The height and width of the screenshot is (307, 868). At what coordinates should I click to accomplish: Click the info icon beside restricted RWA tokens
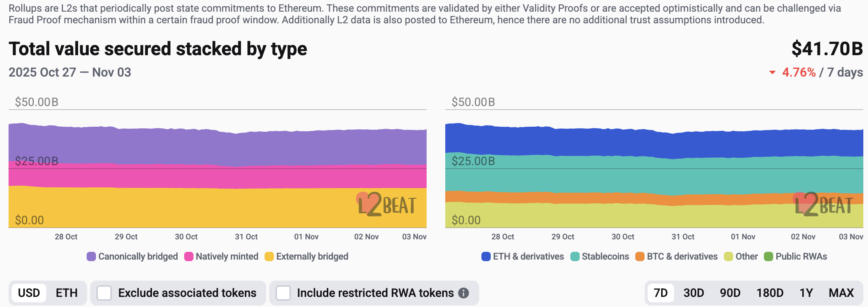tap(463, 293)
